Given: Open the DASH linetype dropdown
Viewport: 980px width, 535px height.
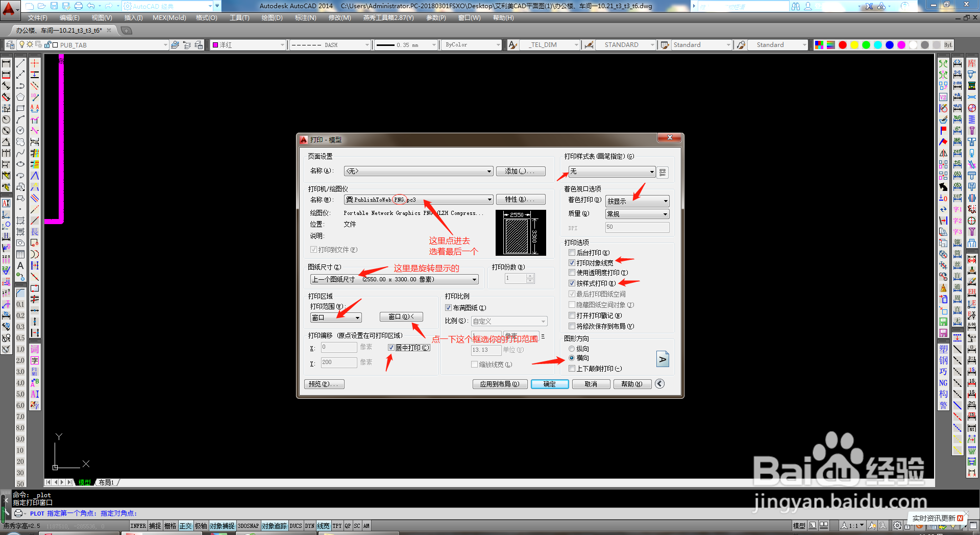Looking at the screenshot, I should pyautogui.click(x=330, y=45).
